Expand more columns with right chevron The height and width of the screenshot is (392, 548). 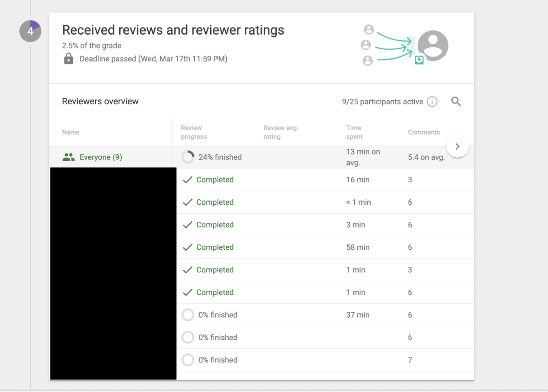(457, 146)
